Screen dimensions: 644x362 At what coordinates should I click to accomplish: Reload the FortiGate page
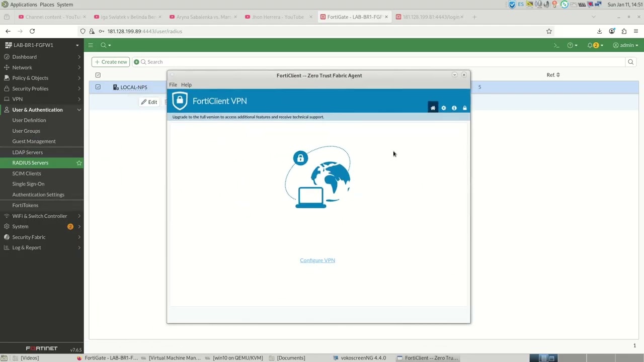tap(32, 31)
